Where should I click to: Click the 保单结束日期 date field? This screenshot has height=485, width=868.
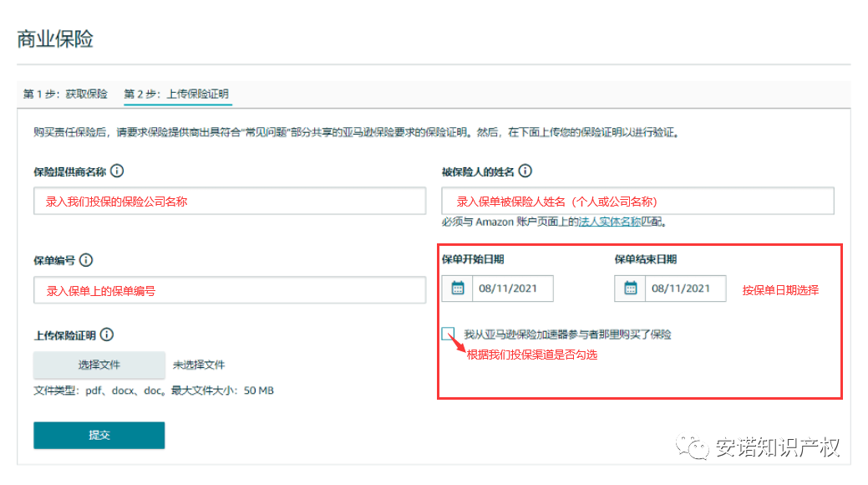tap(685, 288)
